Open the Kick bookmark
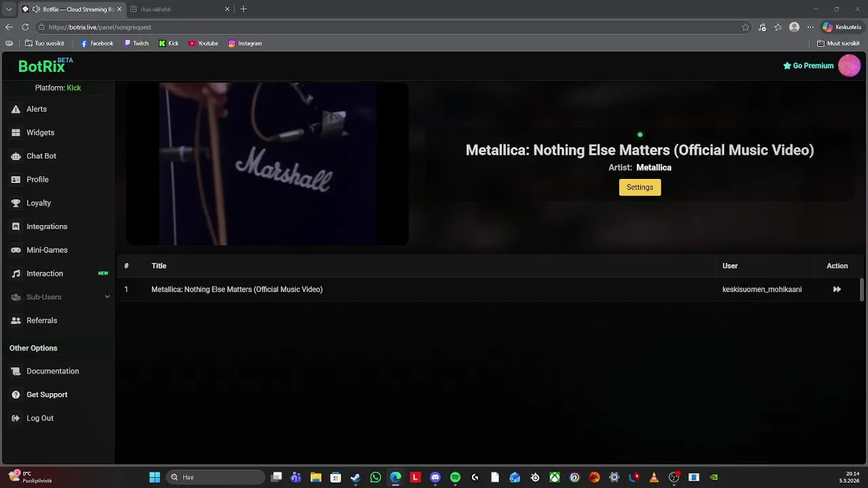This screenshot has width=868, height=488. [169, 43]
